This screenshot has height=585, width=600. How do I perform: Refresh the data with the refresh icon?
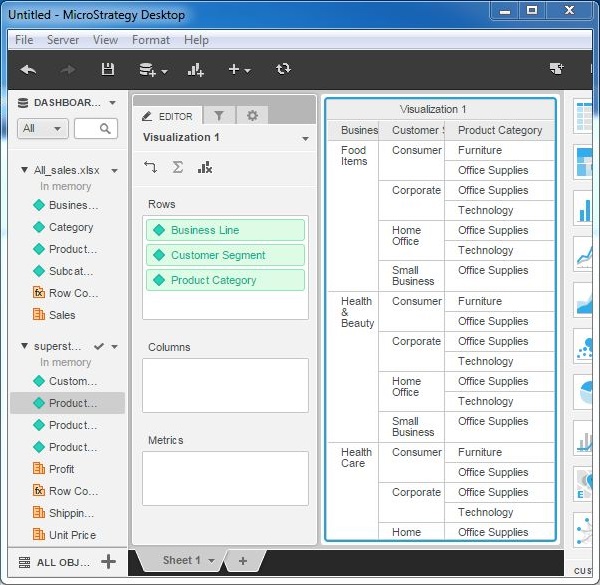click(283, 69)
